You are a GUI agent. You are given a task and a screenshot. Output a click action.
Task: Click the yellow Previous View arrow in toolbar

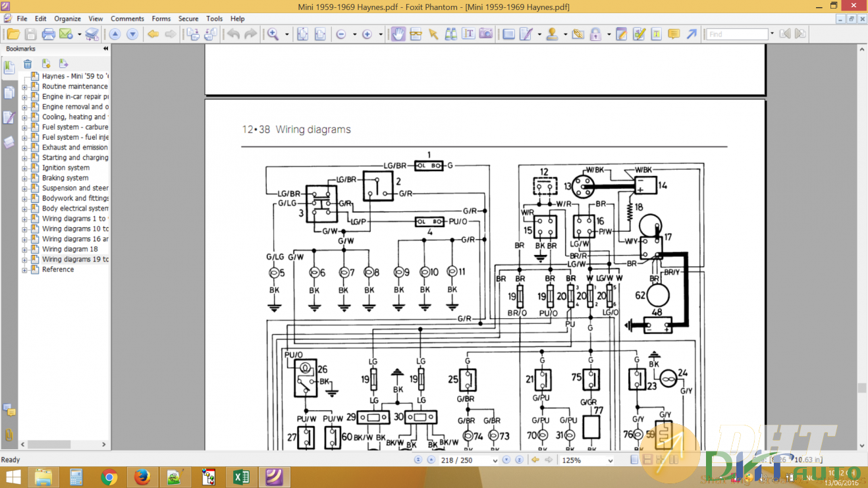[153, 34]
